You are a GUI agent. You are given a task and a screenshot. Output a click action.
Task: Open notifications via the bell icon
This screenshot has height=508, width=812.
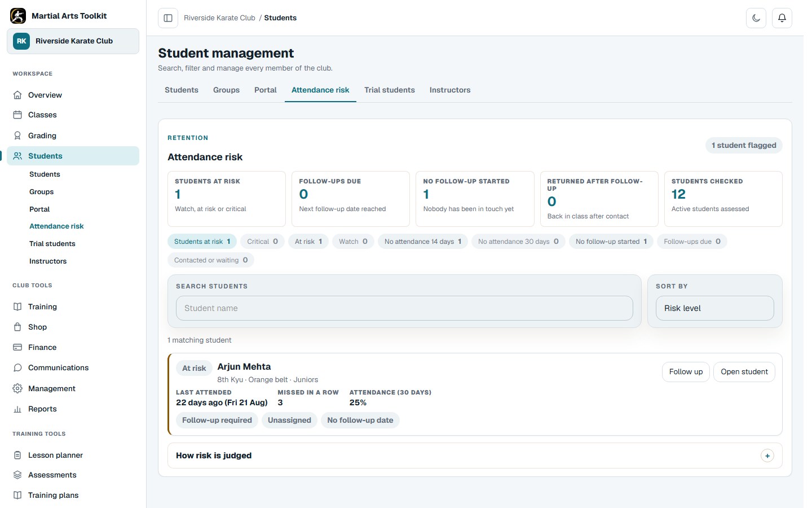coord(782,18)
